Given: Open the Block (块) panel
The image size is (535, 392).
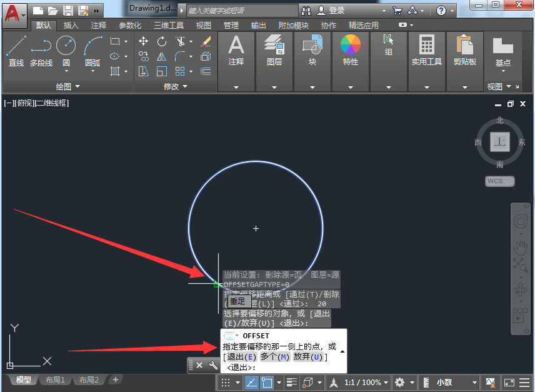Looking at the screenshot, I should (x=312, y=51).
